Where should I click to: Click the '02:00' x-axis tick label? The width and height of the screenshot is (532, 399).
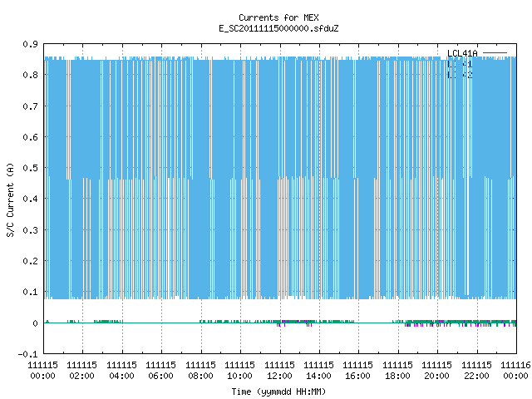[x=81, y=376]
